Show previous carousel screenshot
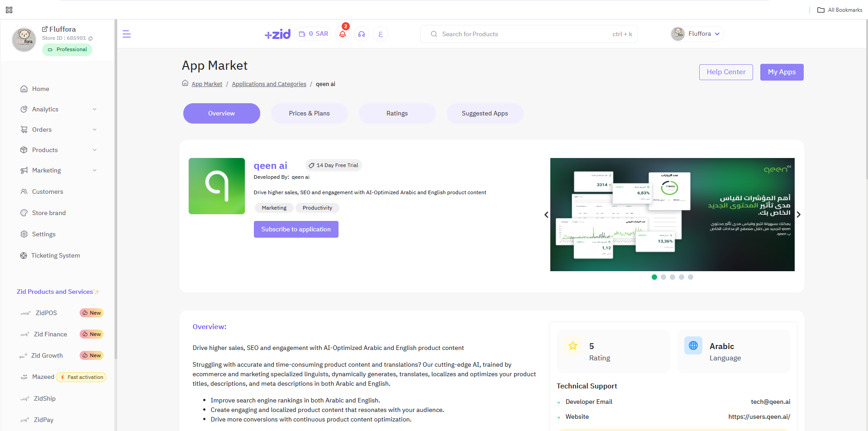The width and height of the screenshot is (868, 431). tap(546, 215)
